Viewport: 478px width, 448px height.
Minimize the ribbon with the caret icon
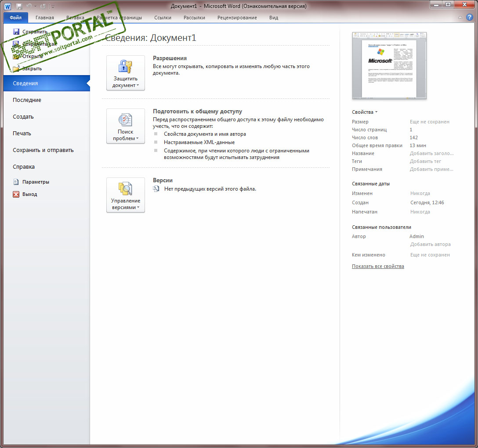(x=460, y=18)
